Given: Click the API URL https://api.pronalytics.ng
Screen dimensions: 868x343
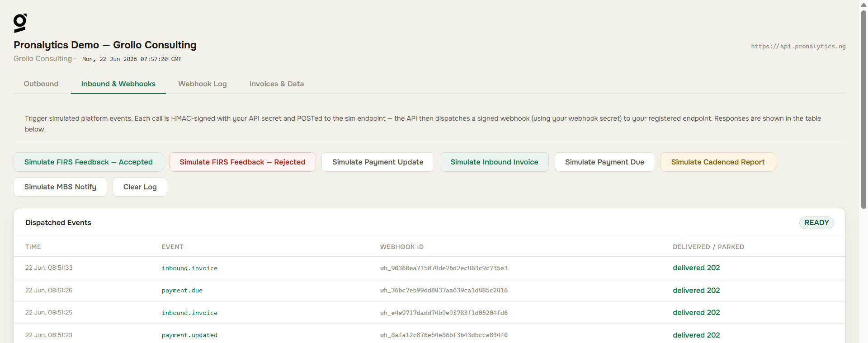Looking at the screenshot, I should pyautogui.click(x=798, y=47).
